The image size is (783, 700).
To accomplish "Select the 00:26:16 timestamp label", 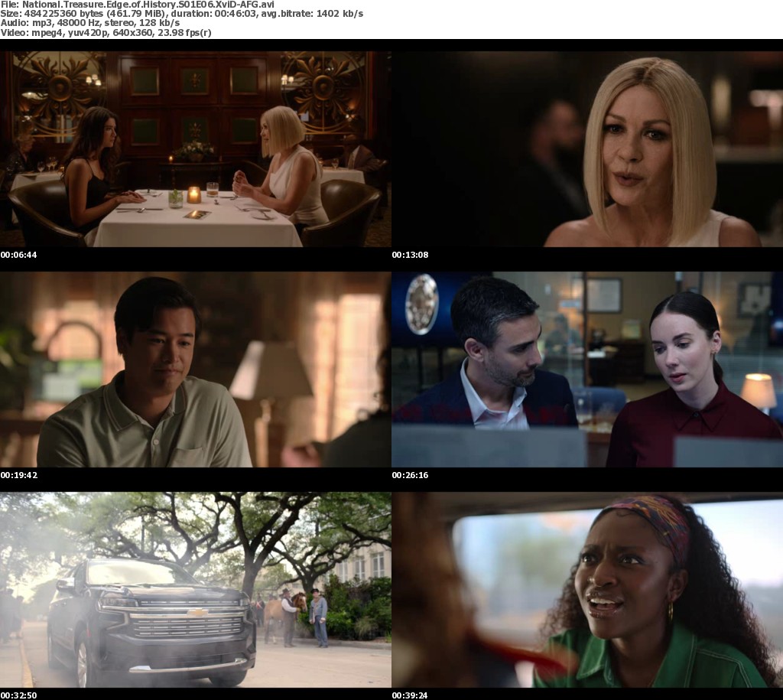I will point(411,475).
